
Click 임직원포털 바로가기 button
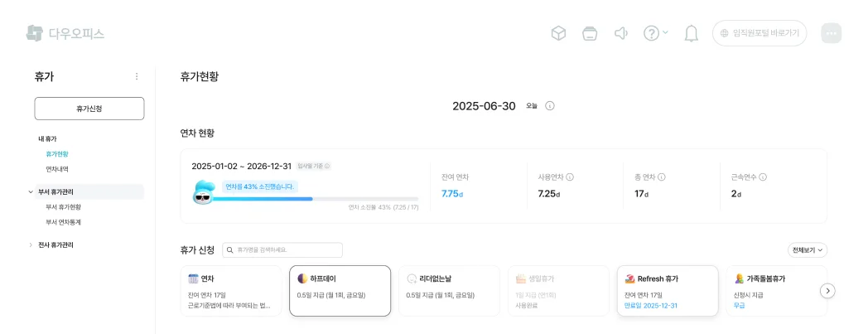[x=759, y=33]
